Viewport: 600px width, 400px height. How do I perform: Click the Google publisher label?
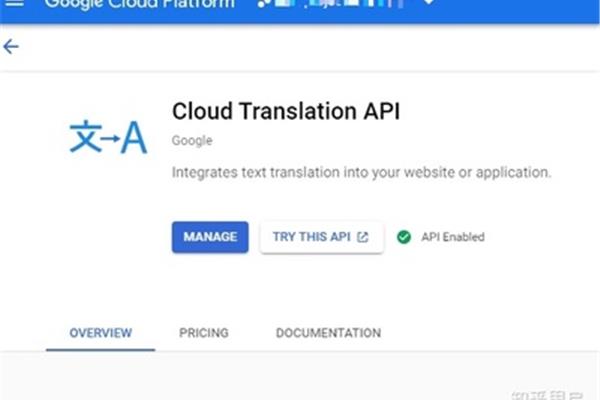pyautogui.click(x=192, y=140)
